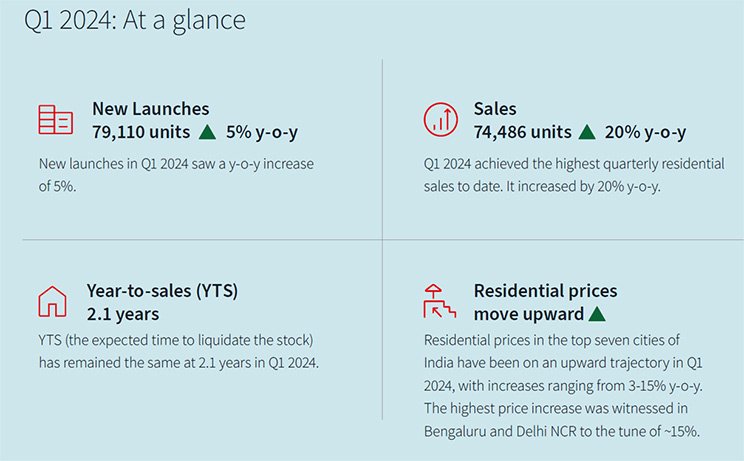Click the red buildings icon beside New Launches
The width and height of the screenshot is (744, 461).
point(56,120)
